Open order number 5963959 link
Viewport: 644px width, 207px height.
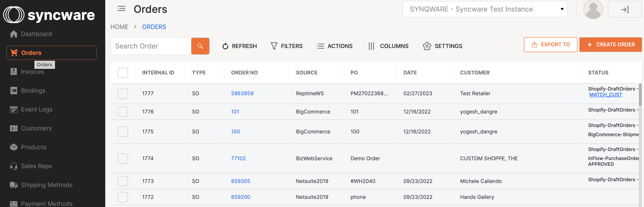[x=242, y=93]
